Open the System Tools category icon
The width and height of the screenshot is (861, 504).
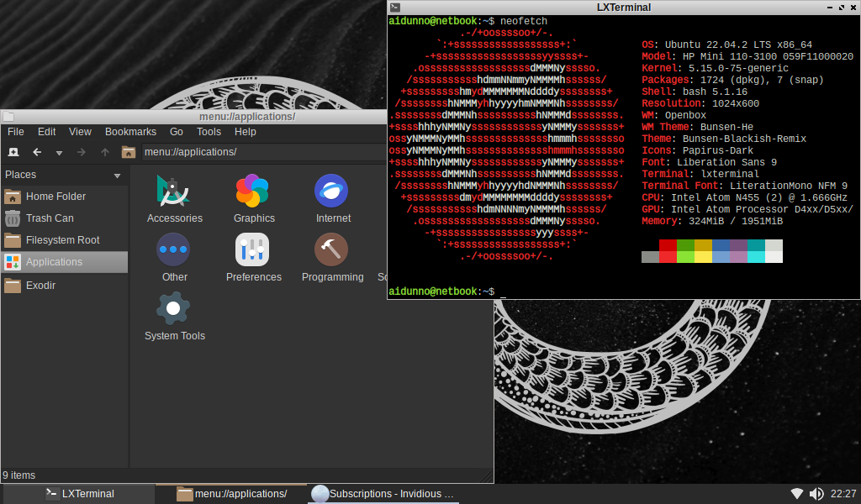(173, 308)
